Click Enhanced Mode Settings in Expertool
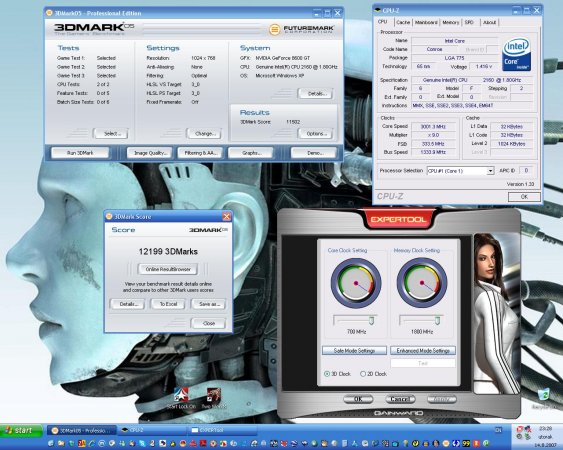This screenshot has width=563, height=450. [423, 351]
